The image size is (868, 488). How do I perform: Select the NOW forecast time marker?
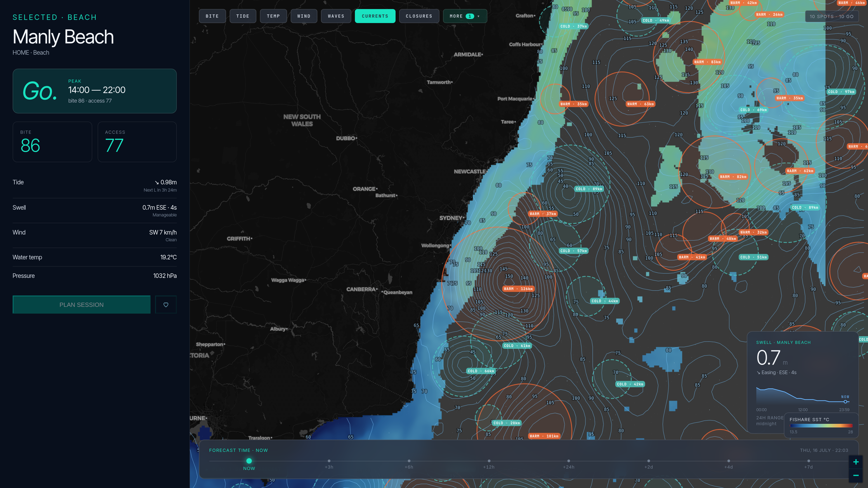(x=249, y=461)
